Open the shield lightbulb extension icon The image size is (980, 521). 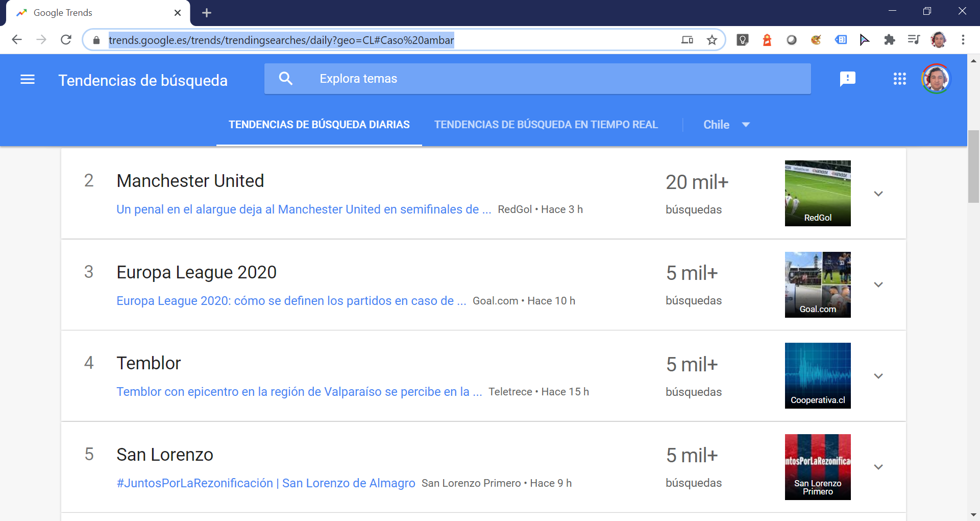click(x=743, y=40)
